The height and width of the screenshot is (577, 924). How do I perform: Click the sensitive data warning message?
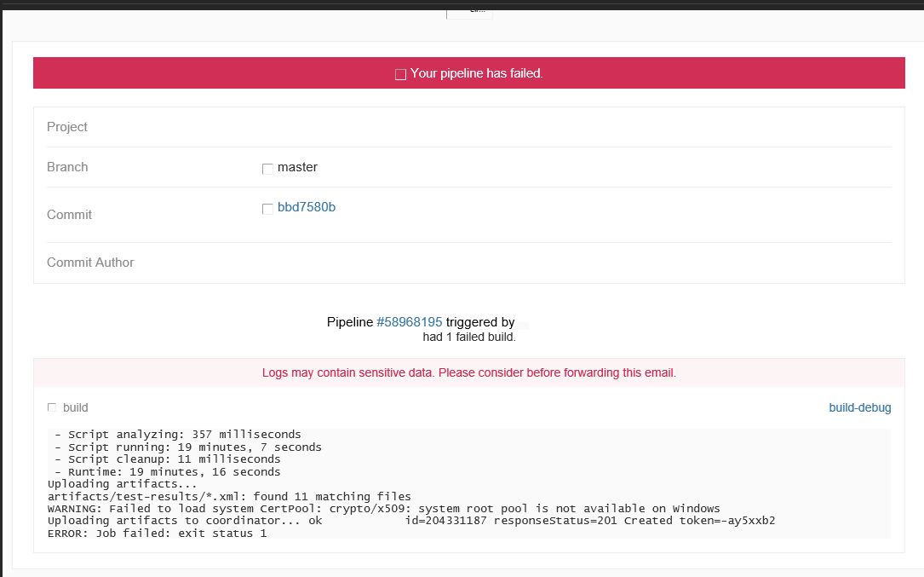(469, 372)
